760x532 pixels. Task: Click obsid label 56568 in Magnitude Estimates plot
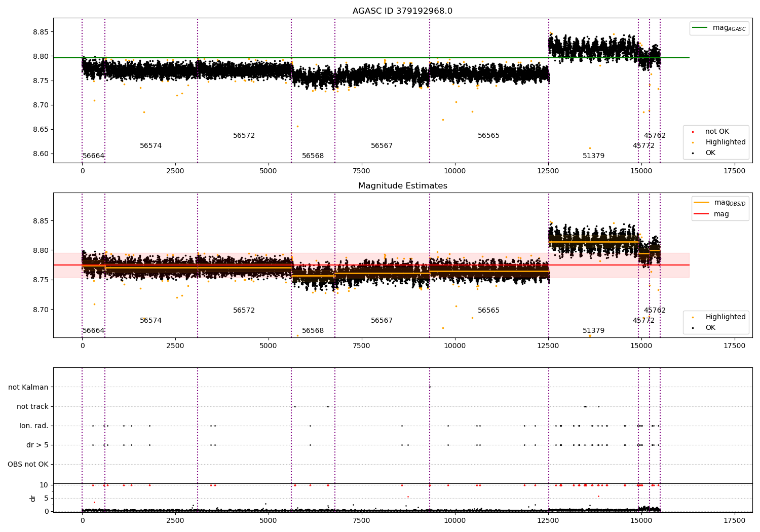pos(313,331)
